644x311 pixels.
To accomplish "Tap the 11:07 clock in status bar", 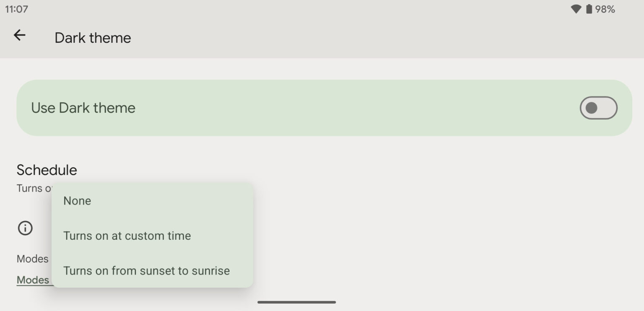I will click(x=17, y=9).
